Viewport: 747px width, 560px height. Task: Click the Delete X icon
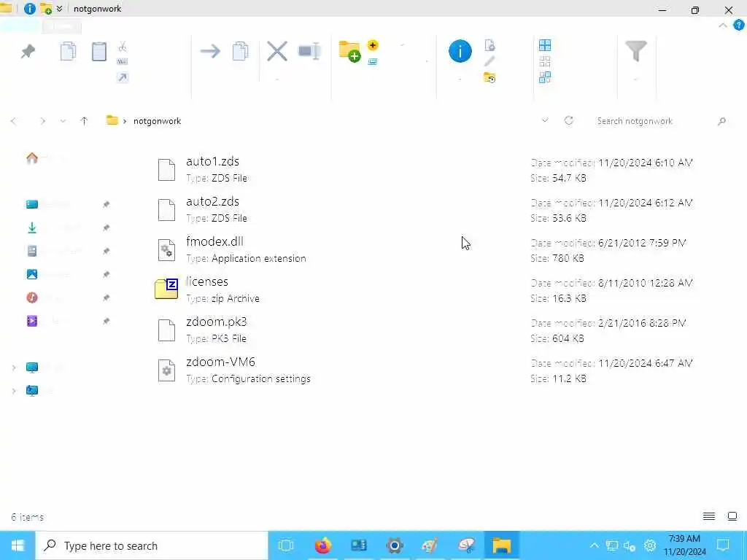(x=276, y=51)
